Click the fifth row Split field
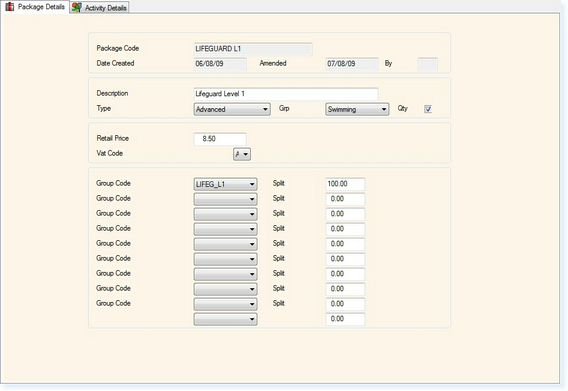 345,244
